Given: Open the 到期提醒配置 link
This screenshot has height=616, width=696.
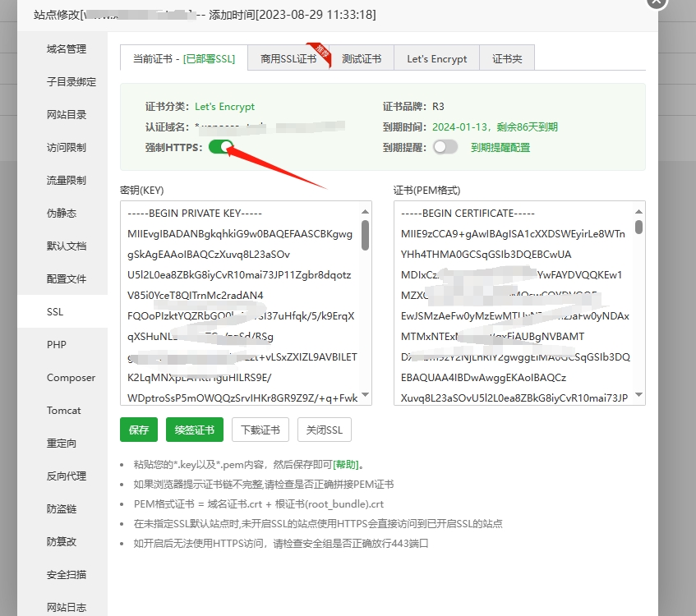Looking at the screenshot, I should pyautogui.click(x=500, y=147).
